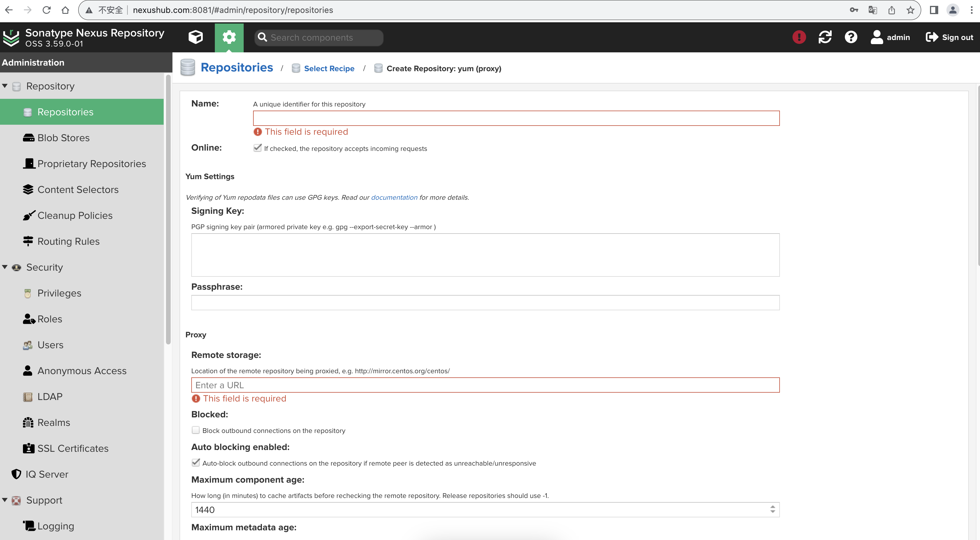
Task: Open Anonymous Access settings
Action: (x=82, y=371)
